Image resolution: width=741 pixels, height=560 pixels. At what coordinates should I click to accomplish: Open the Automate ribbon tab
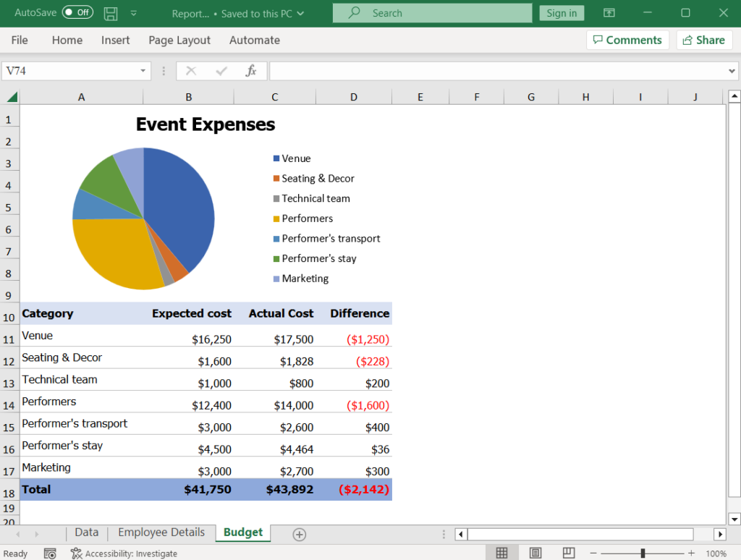point(255,41)
